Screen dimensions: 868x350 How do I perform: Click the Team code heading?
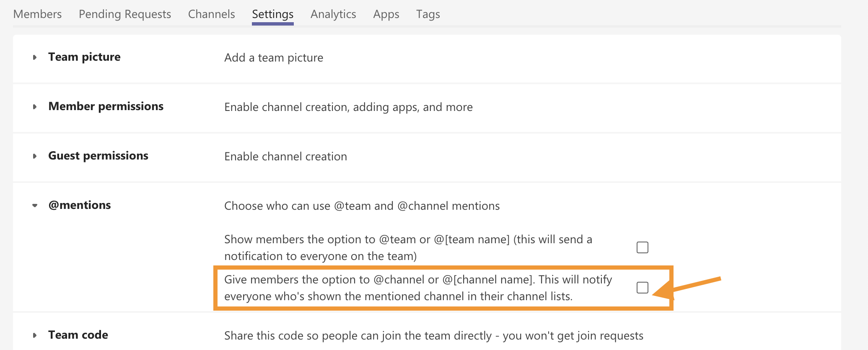[78, 335]
